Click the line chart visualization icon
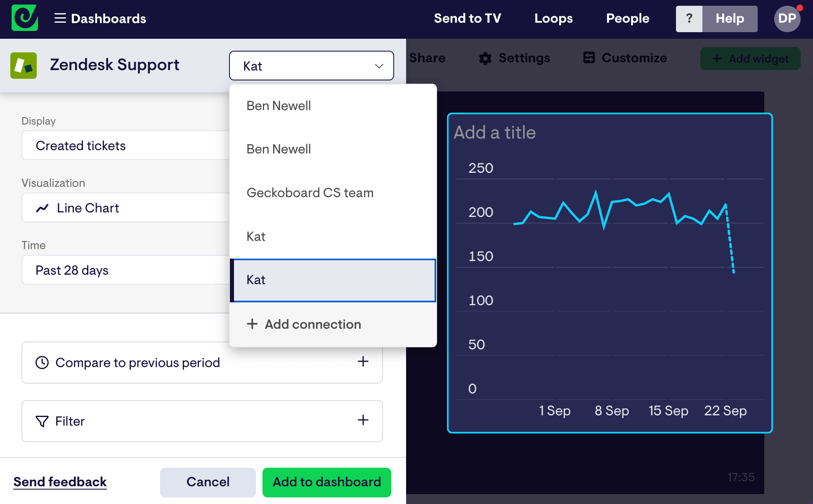813x504 pixels. point(43,208)
